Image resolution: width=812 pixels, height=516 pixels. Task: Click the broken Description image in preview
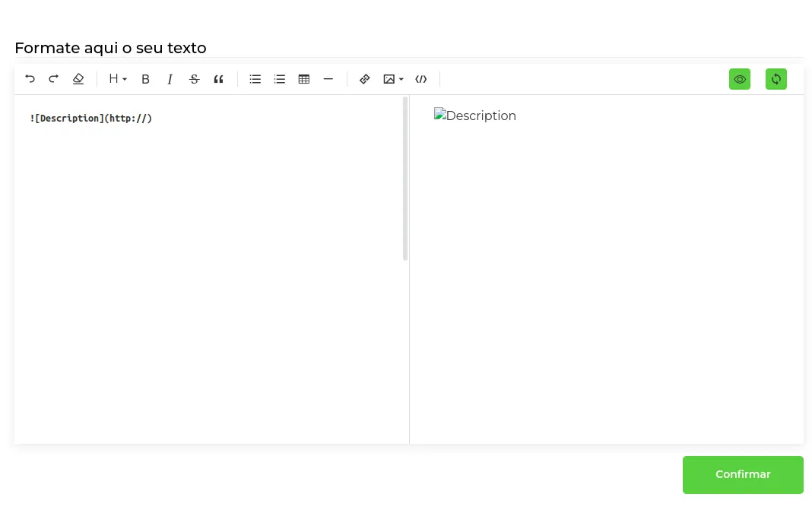coord(475,115)
